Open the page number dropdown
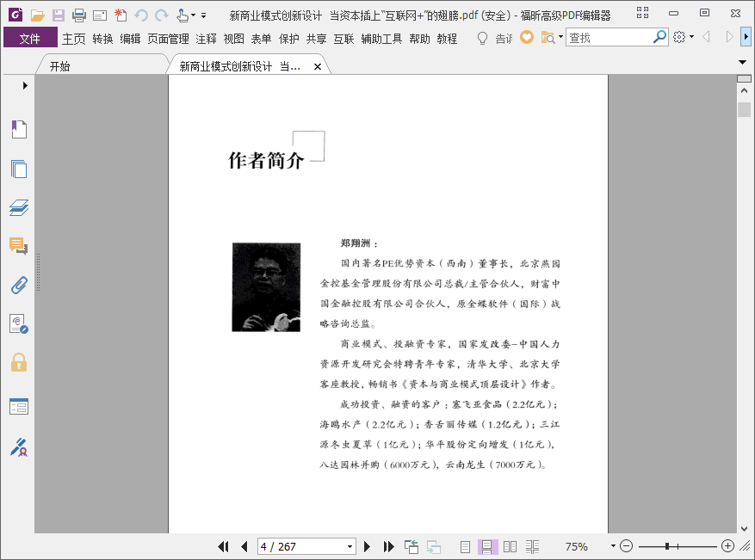Viewport: 755px width, 560px height. (350, 546)
